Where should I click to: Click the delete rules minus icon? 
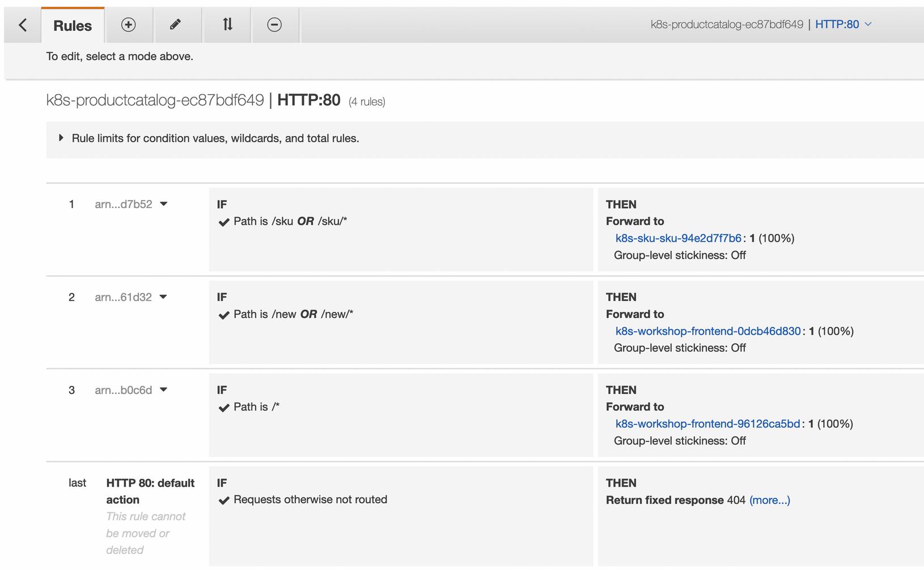pyautogui.click(x=274, y=25)
